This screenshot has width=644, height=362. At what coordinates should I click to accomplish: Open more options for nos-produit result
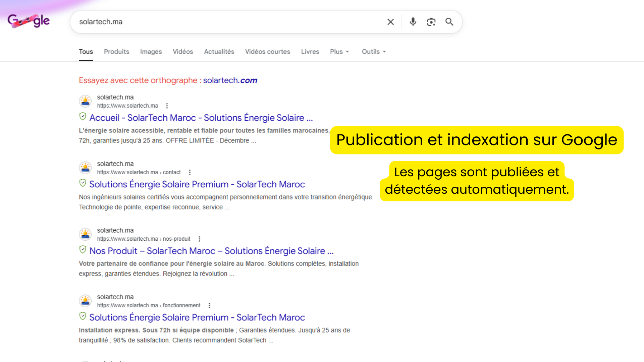[200, 239]
